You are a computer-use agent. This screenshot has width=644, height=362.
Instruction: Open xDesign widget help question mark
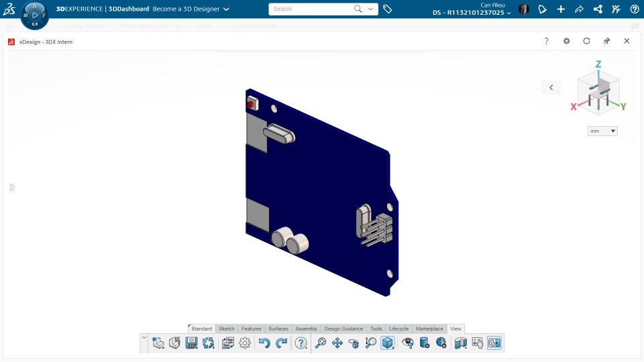tap(546, 41)
